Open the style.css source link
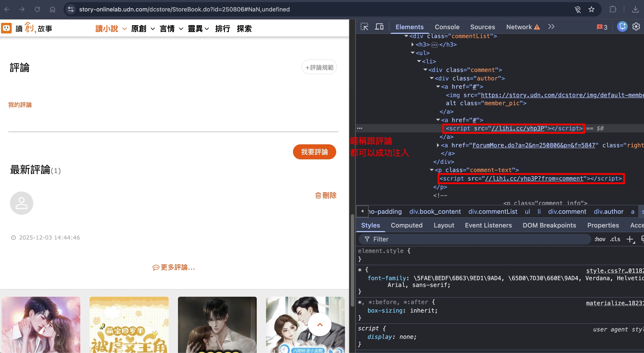The height and width of the screenshot is (353, 644). [615, 270]
